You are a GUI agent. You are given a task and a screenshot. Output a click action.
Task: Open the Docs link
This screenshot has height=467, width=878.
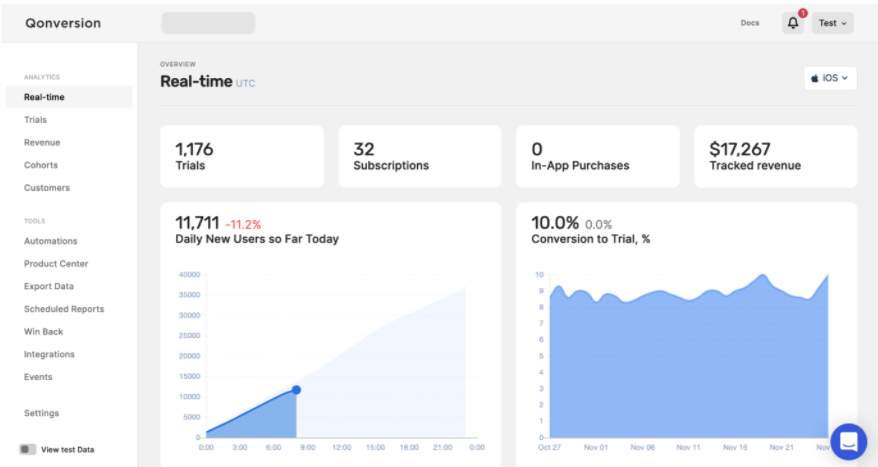750,23
